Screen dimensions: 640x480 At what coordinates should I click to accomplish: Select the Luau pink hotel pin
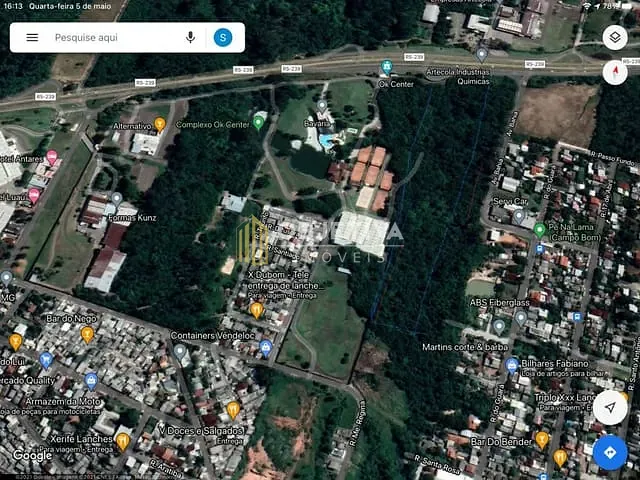pyautogui.click(x=34, y=195)
